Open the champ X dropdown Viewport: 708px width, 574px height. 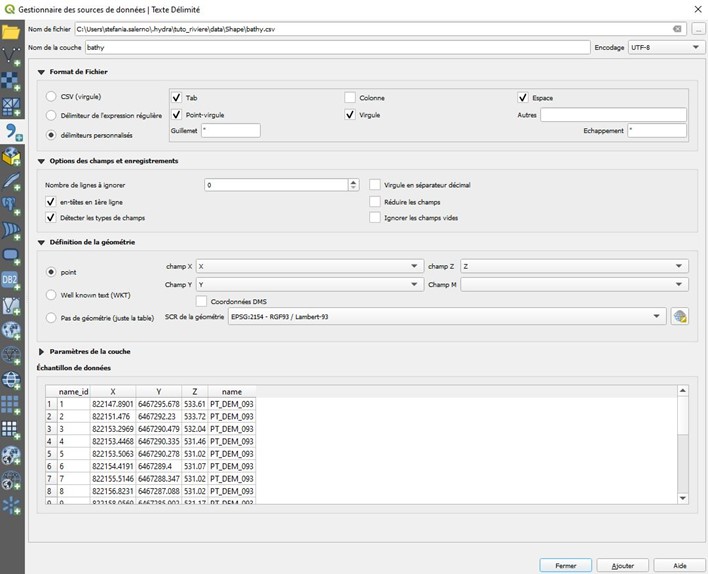tap(310, 266)
